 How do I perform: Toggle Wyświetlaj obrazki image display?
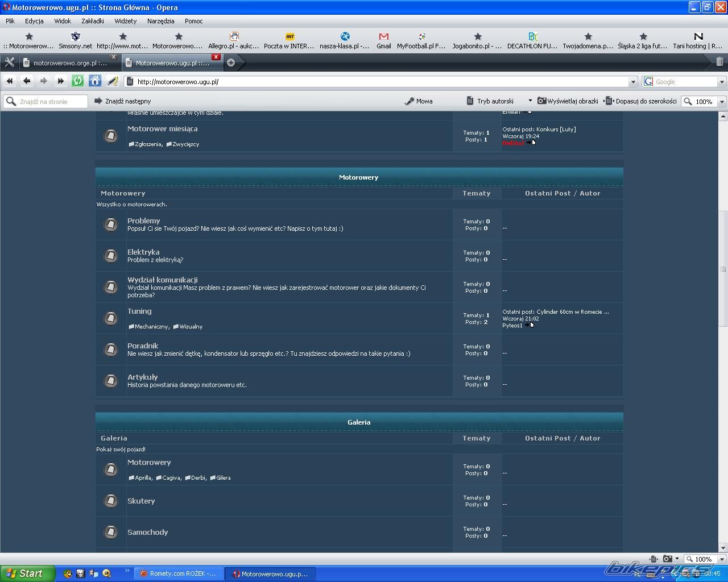point(568,101)
